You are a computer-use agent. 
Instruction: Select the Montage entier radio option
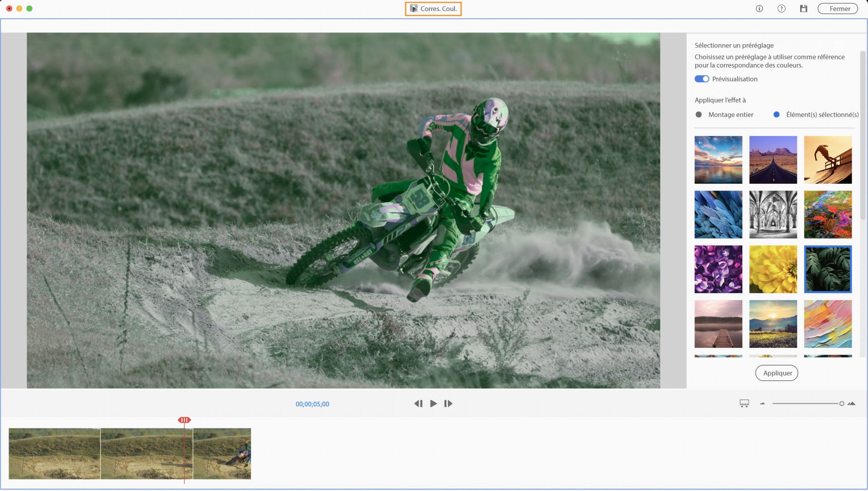(x=699, y=115)
